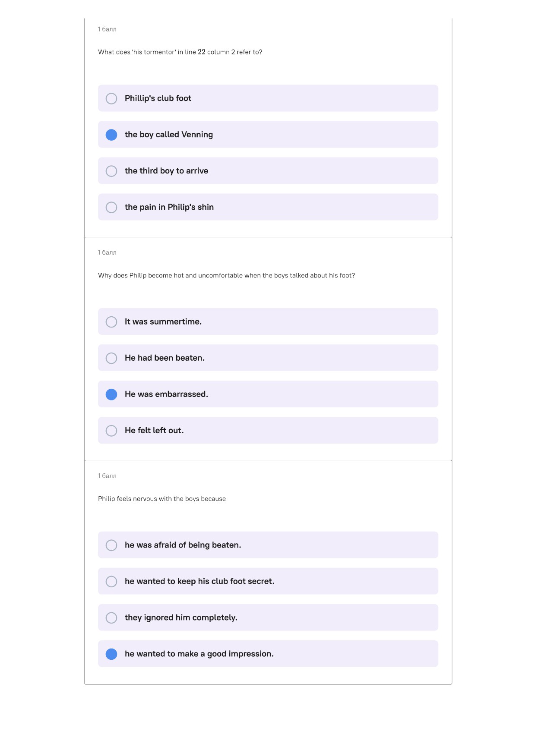Viewport: 535px width, 756px height.
Task: Choose the "He had been beaten." answer
Action: (111, 358)
